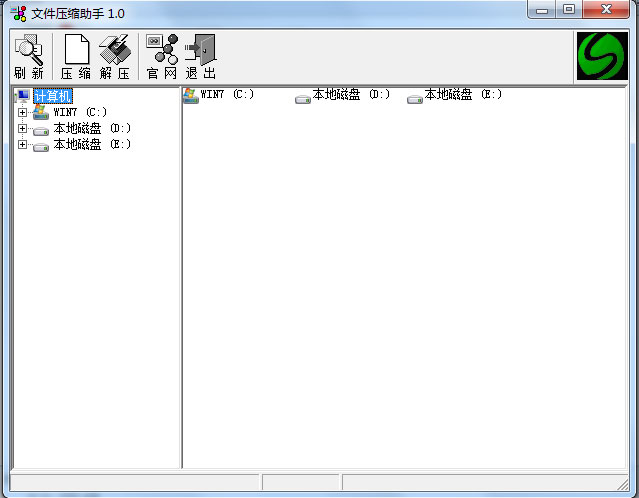
Task: Click E: drive icon in right list
Action: pyautogui.click(x=415, y=99)
